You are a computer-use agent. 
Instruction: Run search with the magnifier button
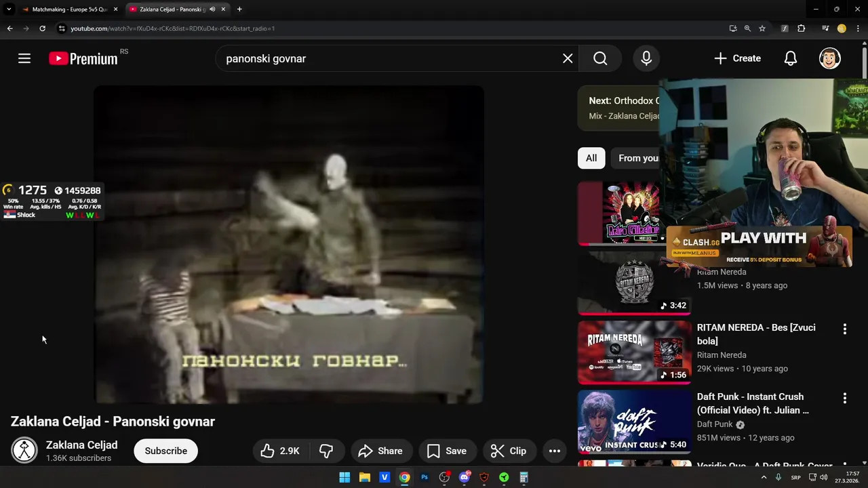tap(600, 58)
